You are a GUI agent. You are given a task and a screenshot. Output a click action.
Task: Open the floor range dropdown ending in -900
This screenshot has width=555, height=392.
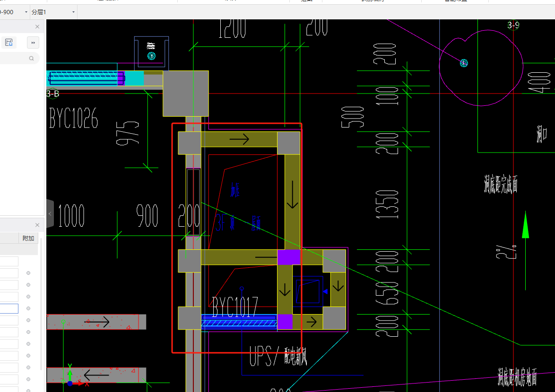pos(14,12)
